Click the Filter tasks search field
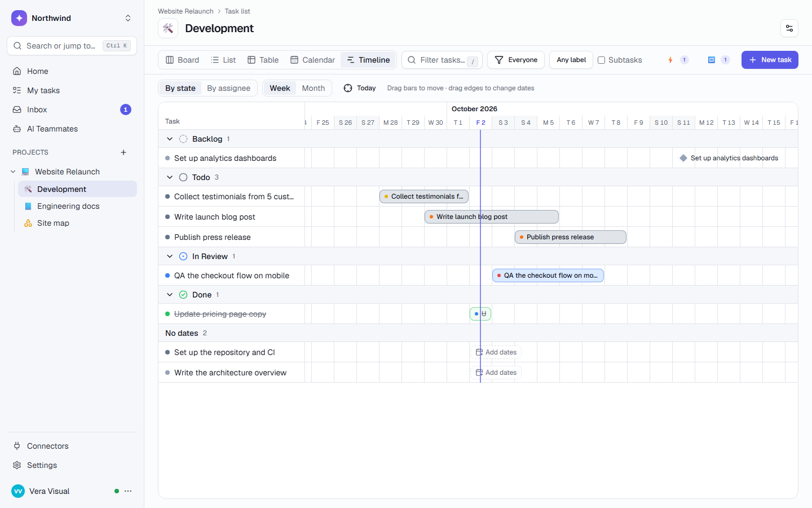Image resolution: width=812 pixels, height=508 pixels. 442,60
